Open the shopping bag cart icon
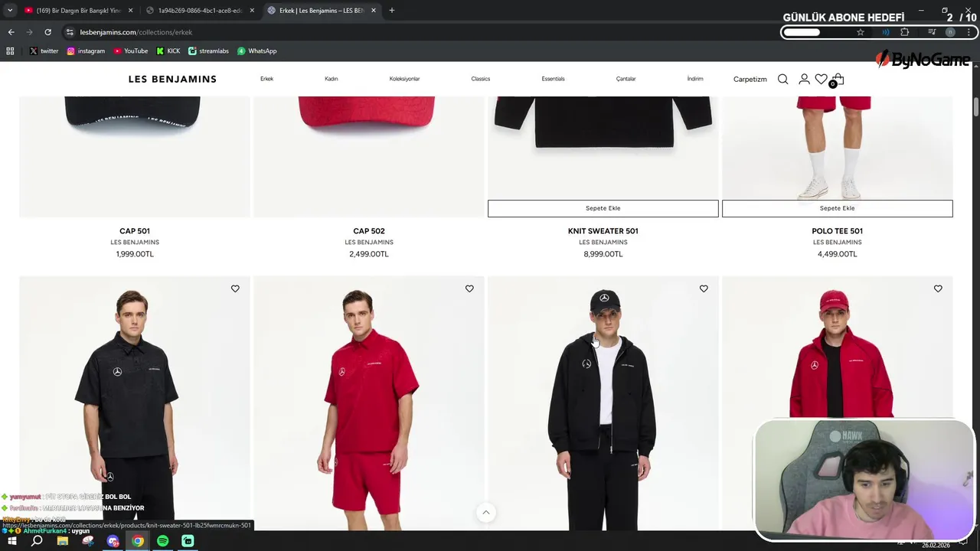This screenshot has width=980, height=551. coord(838,79)
